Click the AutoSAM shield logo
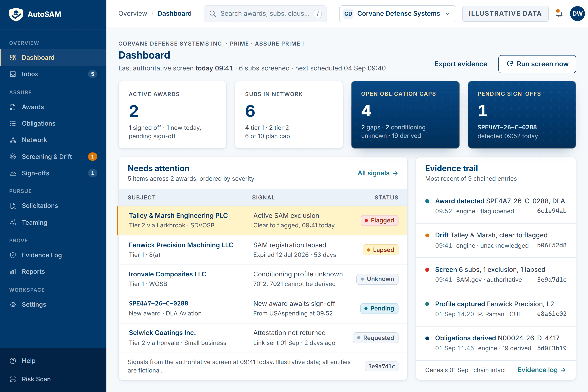The height and width of the screenshot is (392, 588). (x=16, y=14)
